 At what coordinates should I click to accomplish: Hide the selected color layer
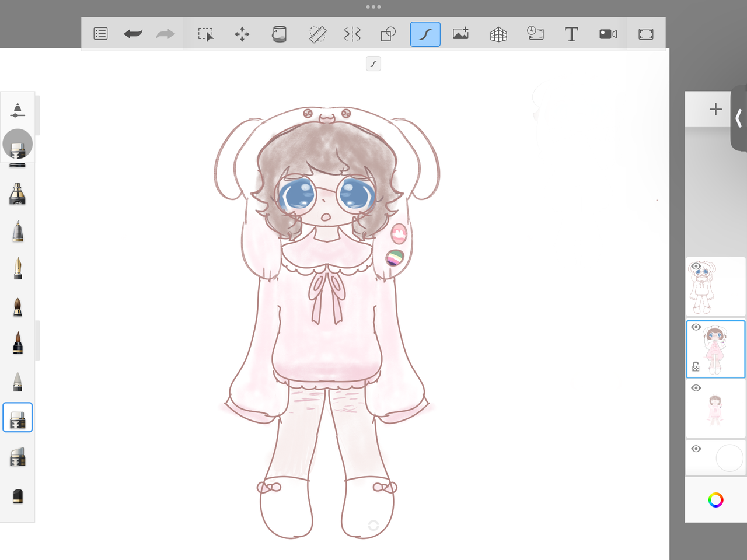coord(696,327)
